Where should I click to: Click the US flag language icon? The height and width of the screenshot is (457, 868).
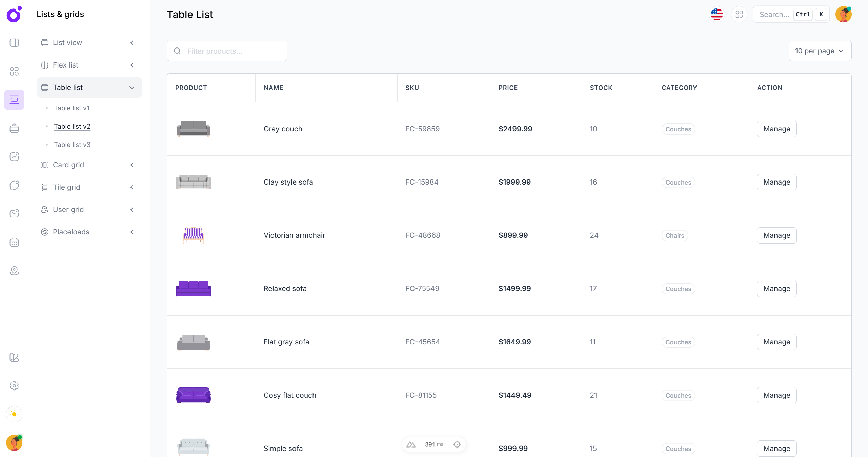coord(716,14)
